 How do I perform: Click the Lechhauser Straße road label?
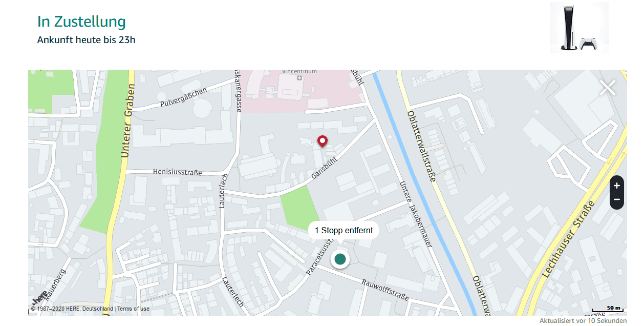point(570,239)
